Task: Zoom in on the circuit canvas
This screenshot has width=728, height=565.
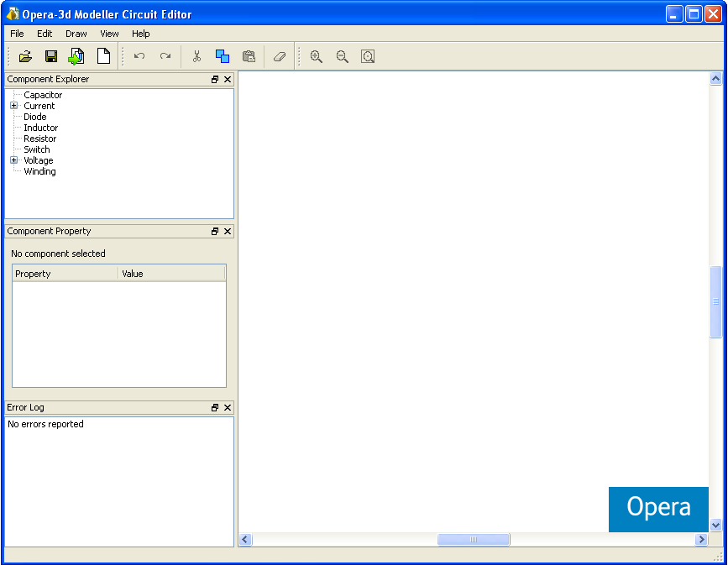Action: (317, 56)
